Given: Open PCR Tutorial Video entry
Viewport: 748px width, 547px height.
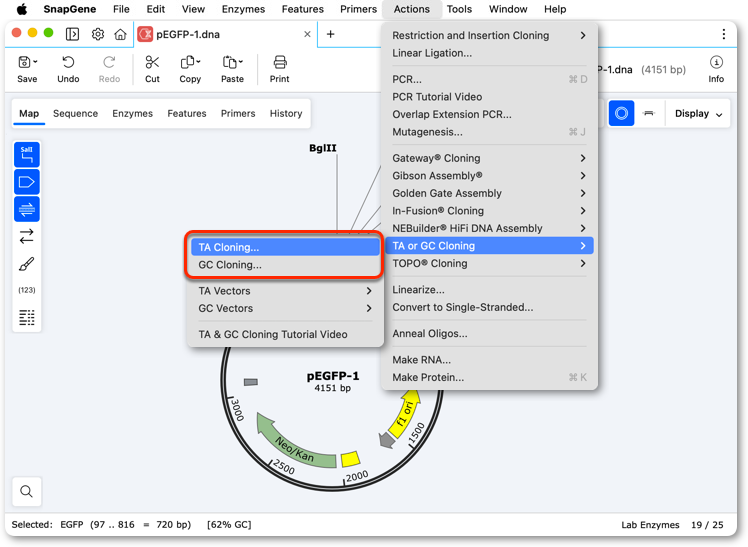Looking at the screenshot, I should pyautogui.click(x=489, y=97).
